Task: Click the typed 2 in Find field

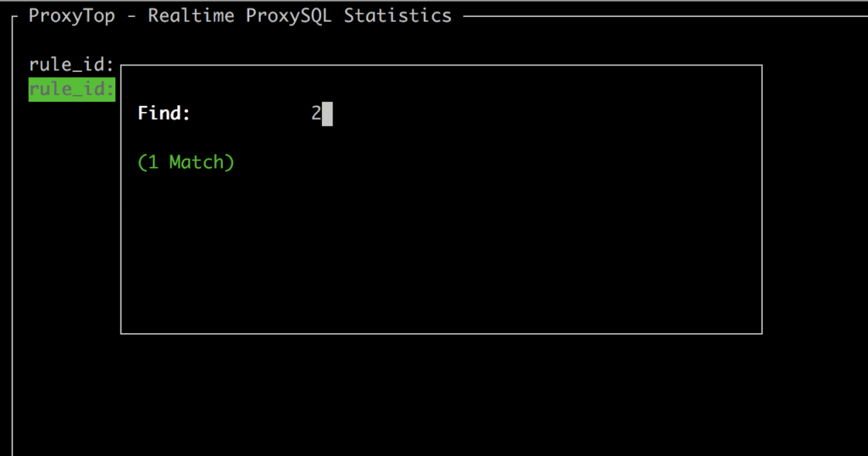Action: click(316, 114)
